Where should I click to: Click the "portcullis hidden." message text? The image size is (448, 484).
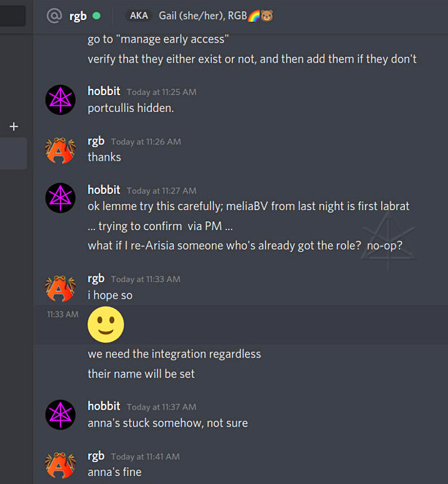pyautogui.click(x=131, y=108)
